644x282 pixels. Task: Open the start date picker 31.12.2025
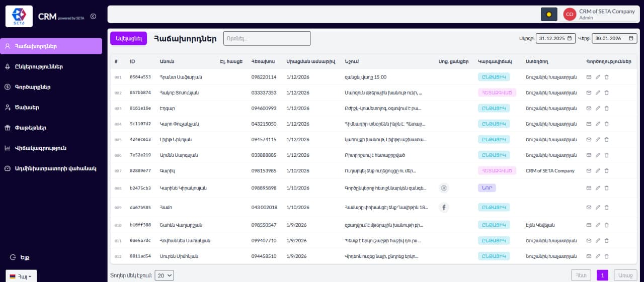tap(555, 38)
